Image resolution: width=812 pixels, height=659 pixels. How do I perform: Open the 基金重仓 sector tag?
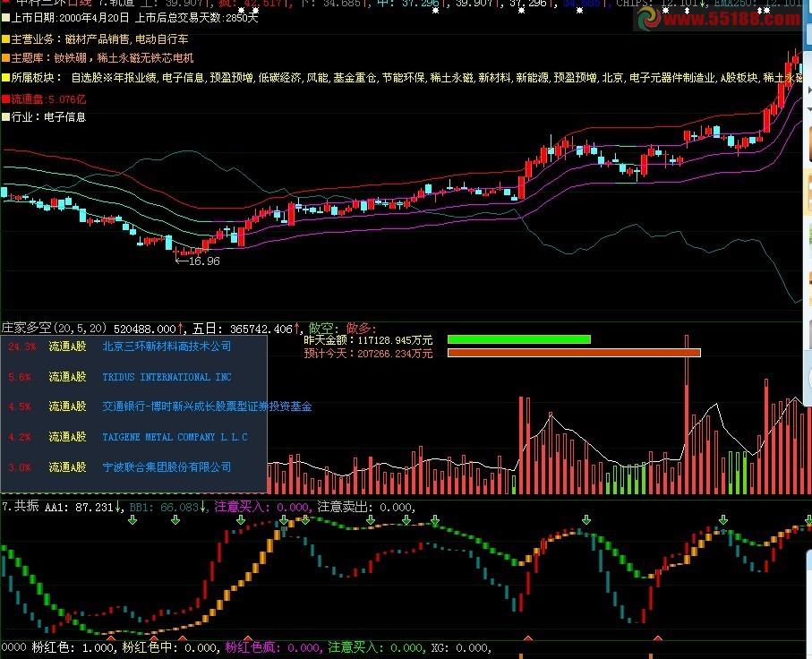pyautogui.click(x=355, y=78)
